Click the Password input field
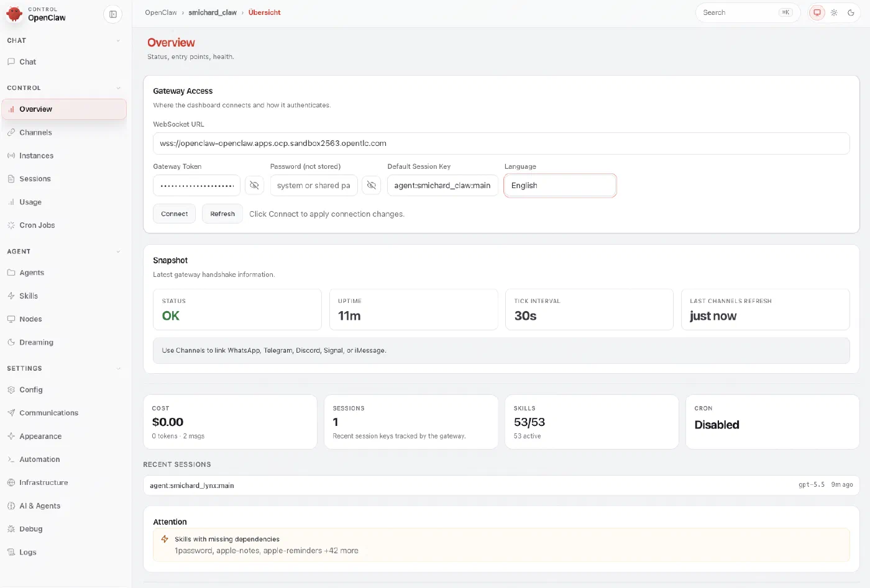870x588 pixels. click(x=314, y=186)
